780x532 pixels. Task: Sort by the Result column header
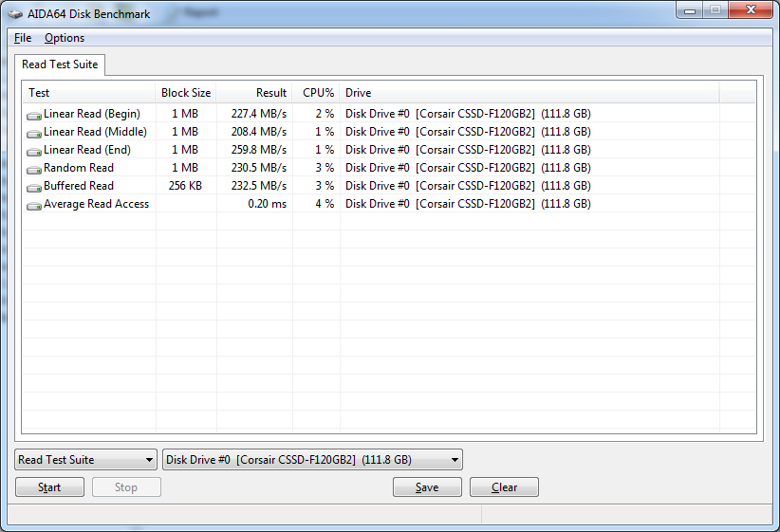254,93
